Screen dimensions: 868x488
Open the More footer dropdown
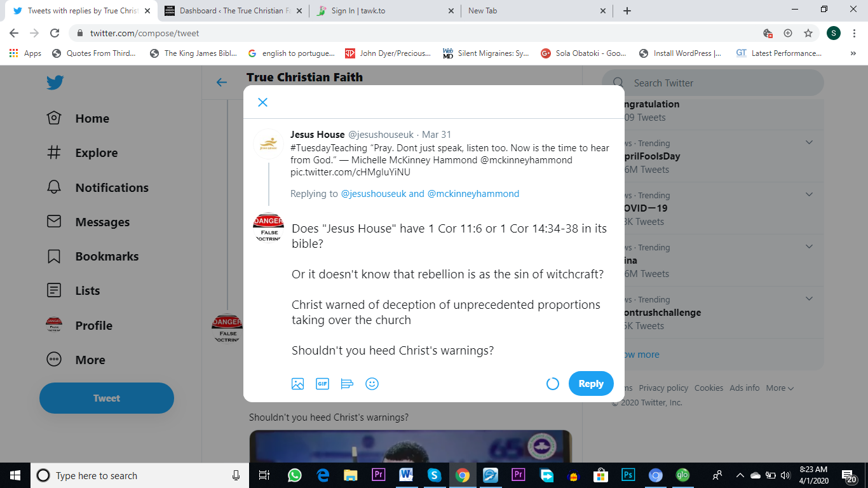click(x=780, y=388)
